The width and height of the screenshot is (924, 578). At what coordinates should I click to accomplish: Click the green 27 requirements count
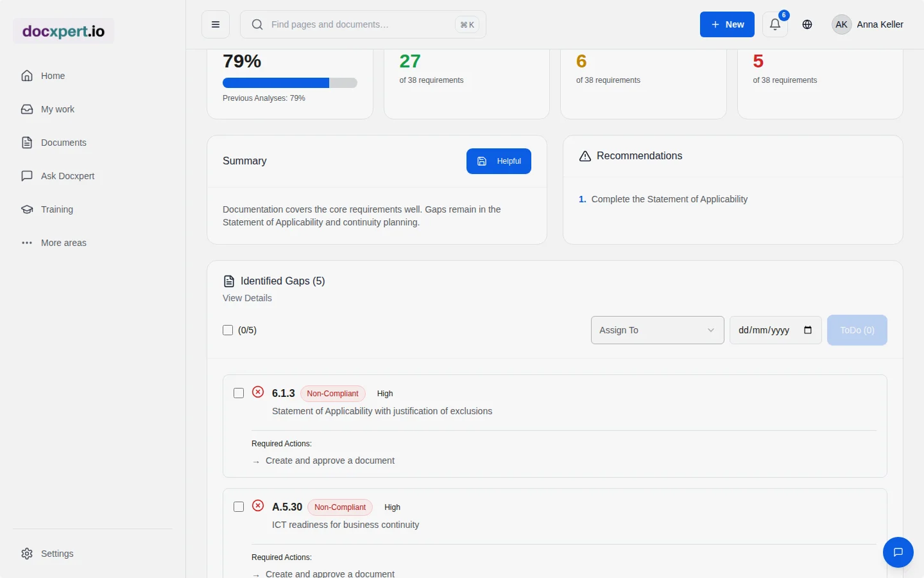[x=410, y=61]
